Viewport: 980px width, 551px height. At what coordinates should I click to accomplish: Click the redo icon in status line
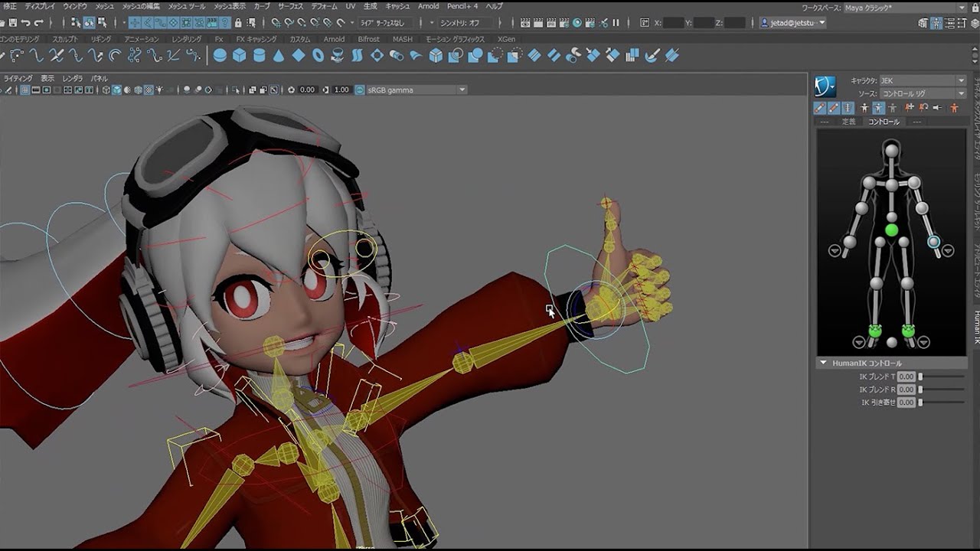pyautogui.click(x=38, y=22)
